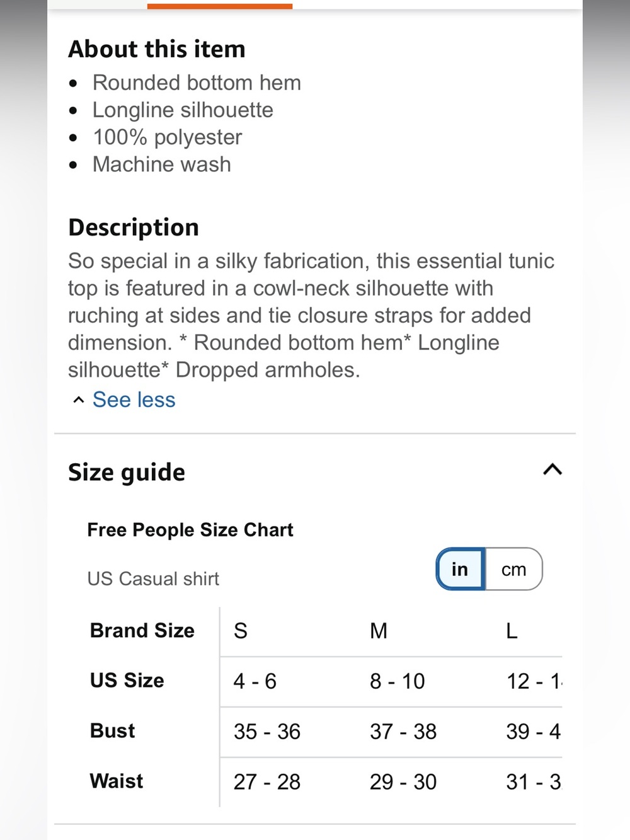Click the 35 - 36 bust measurement cell

coord(267,732)
